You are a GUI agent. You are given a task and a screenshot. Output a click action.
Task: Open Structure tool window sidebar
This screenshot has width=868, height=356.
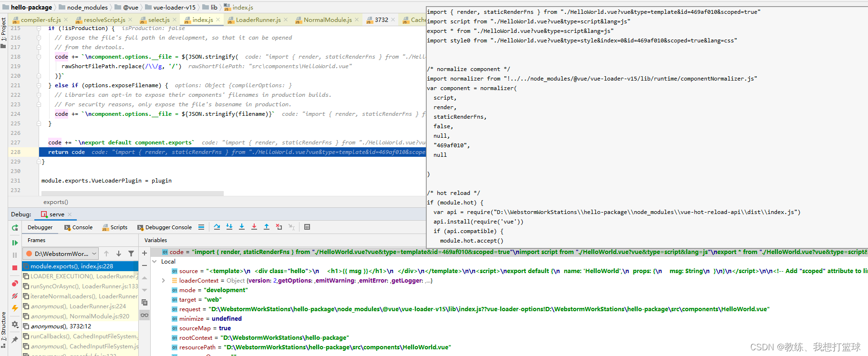click(3, 330)
